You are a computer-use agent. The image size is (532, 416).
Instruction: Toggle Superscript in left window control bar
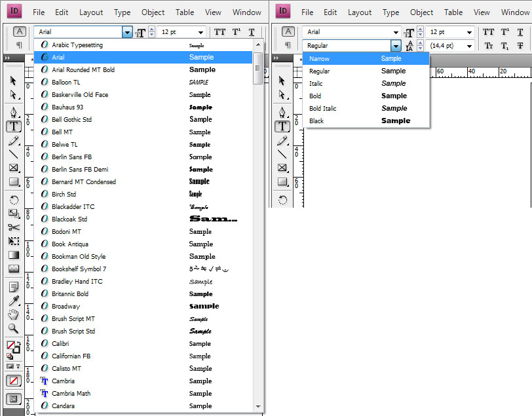coord(237,32)
